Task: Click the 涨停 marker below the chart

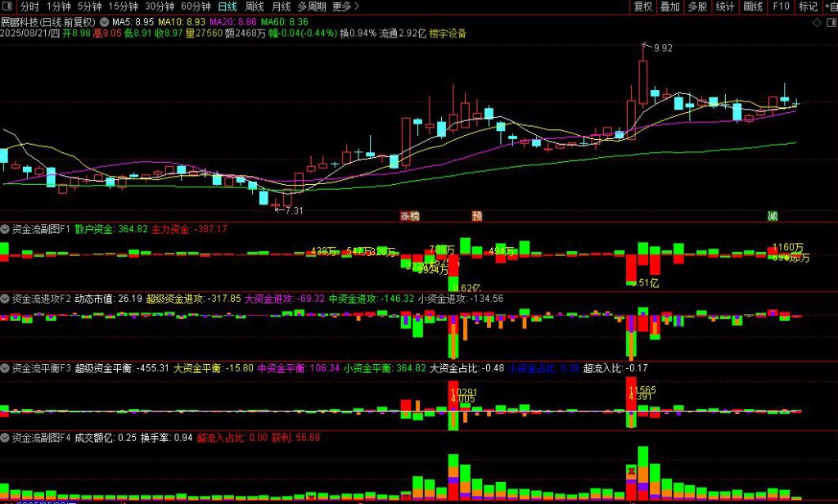Action: click(409, 216)
